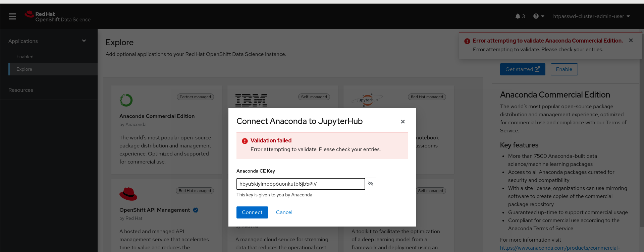Click the Get started button
Viewport: 644px width, 252px height.
tap(522, 69)
